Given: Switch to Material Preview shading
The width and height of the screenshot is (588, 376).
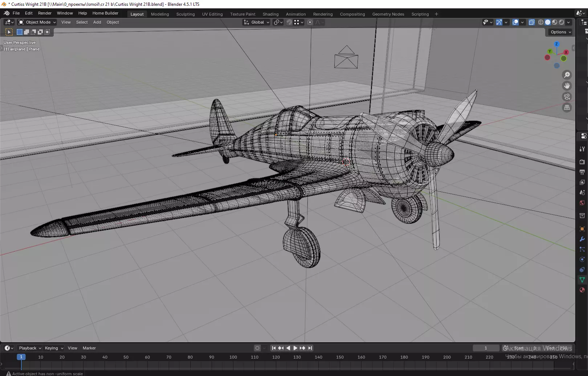Looking at the screenshot, I should pyautogui.click(x=555, y=22).
